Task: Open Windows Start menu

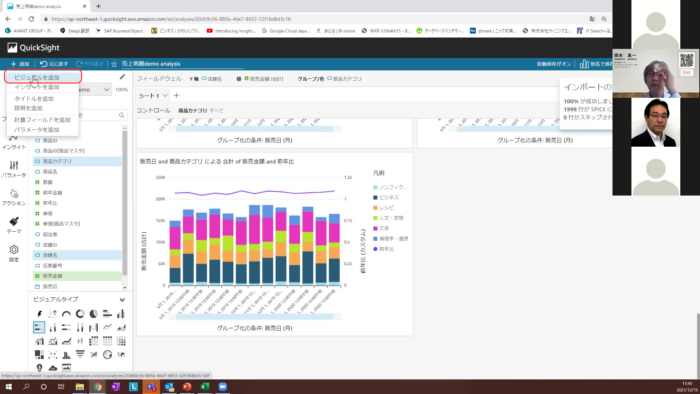Action: [8, 386]
